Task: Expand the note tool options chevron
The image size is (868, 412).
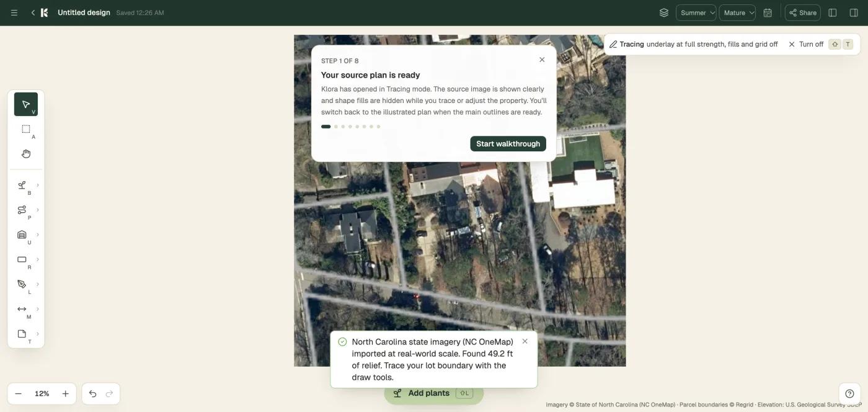Action: coord(38,334)
